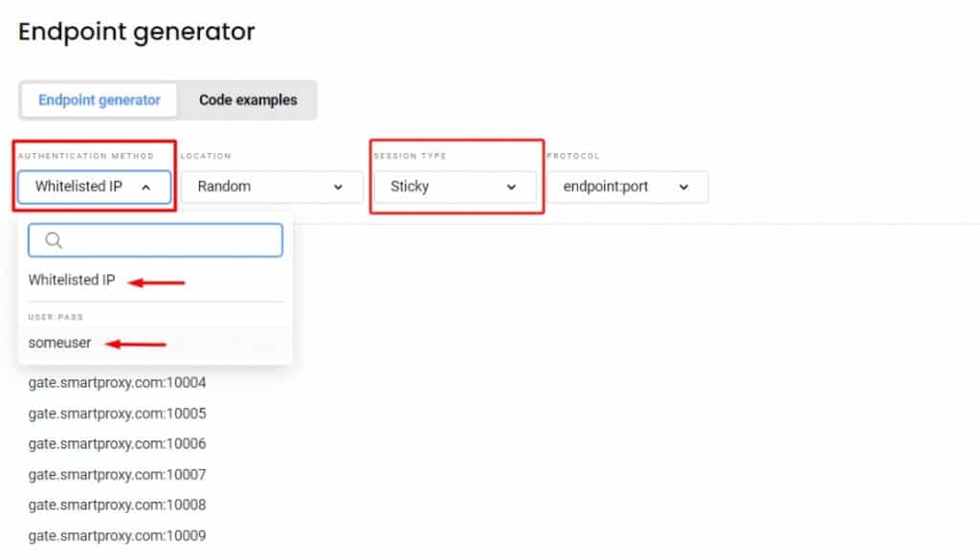The width and height of the screenshot is (980, 560).
Task: Switch to the Code examples tab
Action: coord(248,100)
